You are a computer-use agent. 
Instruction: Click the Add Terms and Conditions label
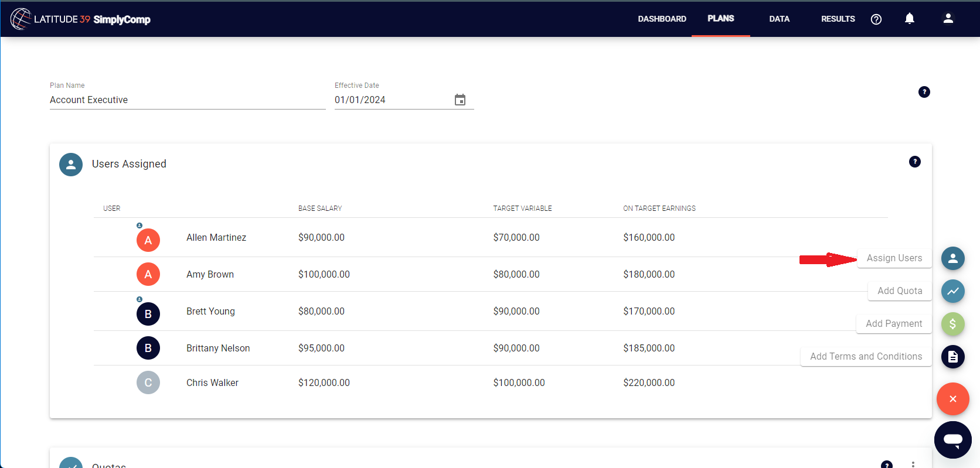click(866, 357)
